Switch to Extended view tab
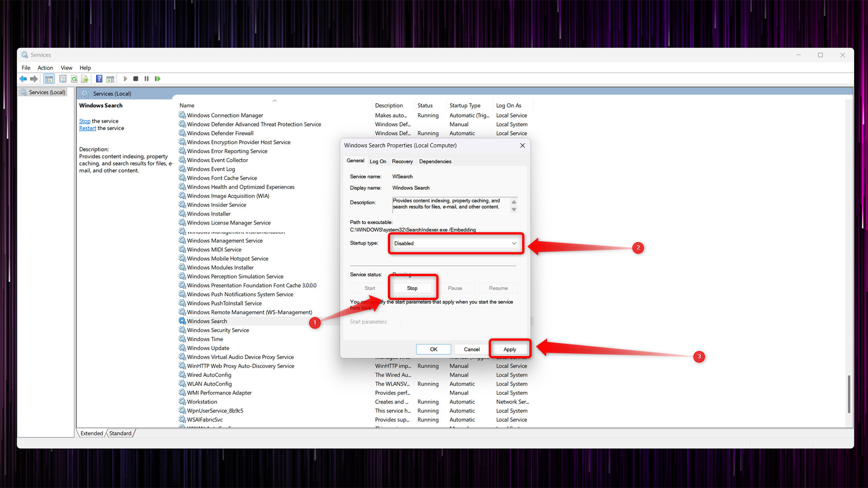This screenshot has height=488, width=868. pyautogui.click(x=92, y=433)
